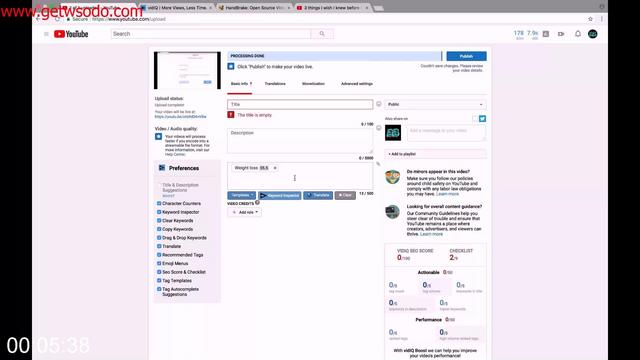Toggle Emoji Menus preference

point(159,263)
